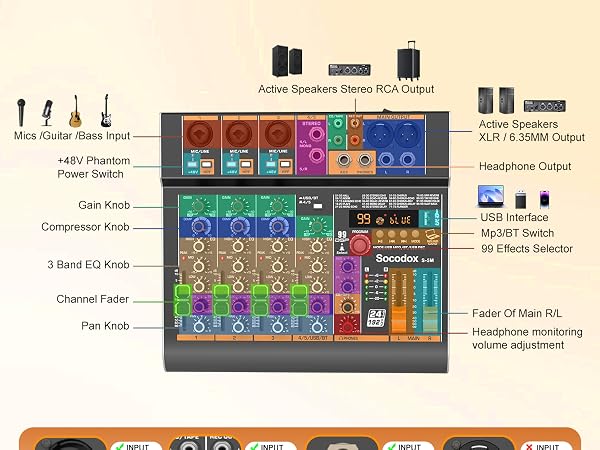600x450 pixels.
Task: Click the audio interface icon above RCA Output label
Action: pyautogui.click(x=349, y=70)
